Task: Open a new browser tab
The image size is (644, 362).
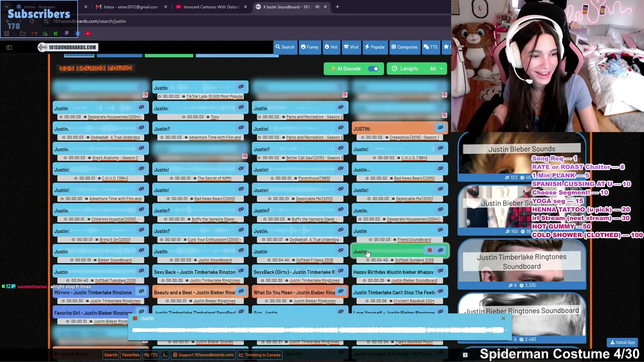Action: pos(337,7)
